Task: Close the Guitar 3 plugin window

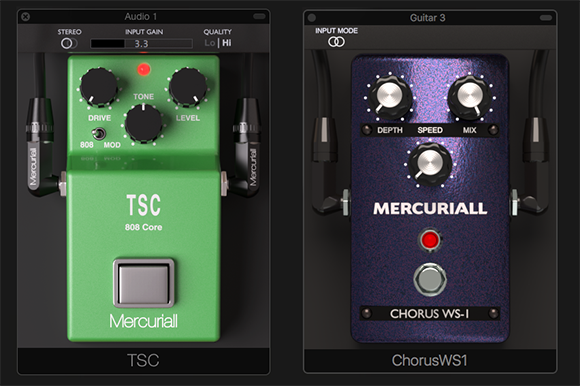Action: [311, 18]
